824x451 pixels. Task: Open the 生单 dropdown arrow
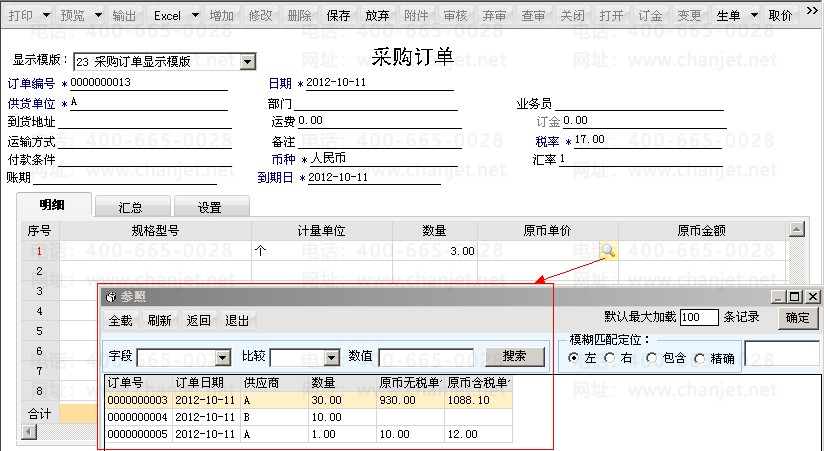coord(754,16)
